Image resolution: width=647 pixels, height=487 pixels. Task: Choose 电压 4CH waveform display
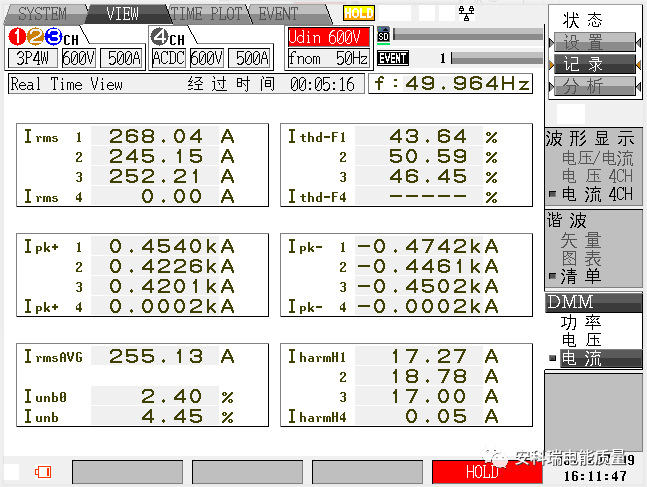(x=597, y=176)
